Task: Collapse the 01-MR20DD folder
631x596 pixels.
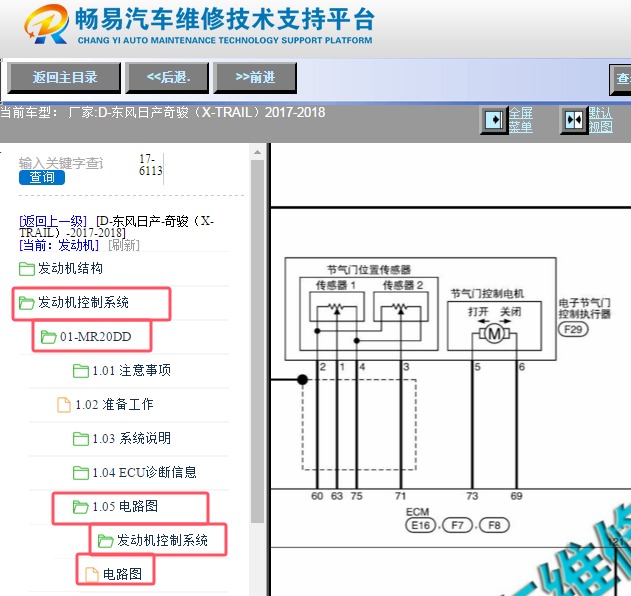Action: pos(95,336)
